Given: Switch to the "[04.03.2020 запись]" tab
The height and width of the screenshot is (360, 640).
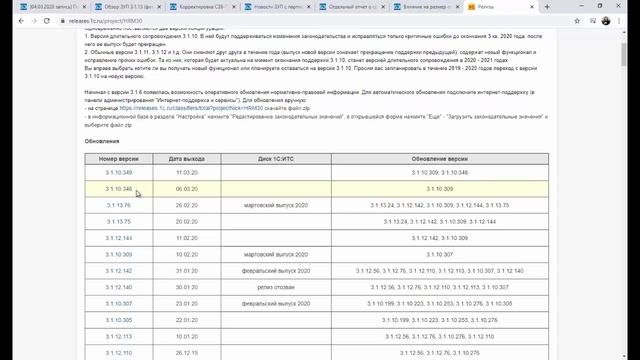Looking at the screenshot, I should [x=53, y=7].
